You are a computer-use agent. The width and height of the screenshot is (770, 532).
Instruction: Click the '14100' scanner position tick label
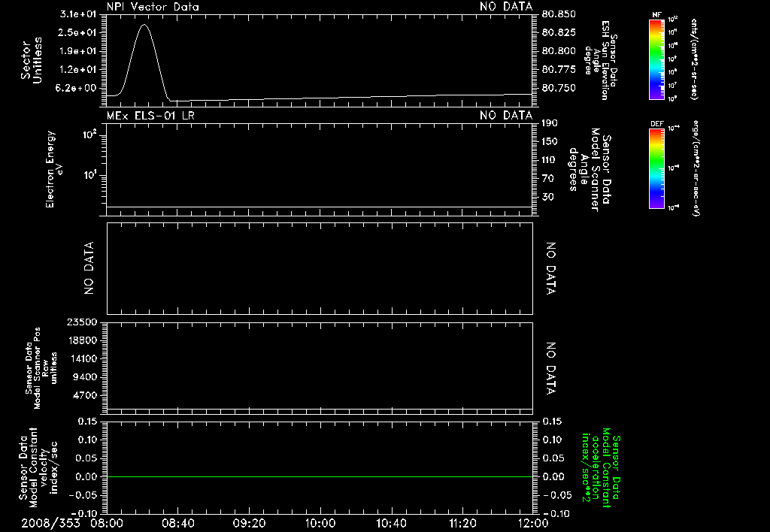pyautogui.click(x=81, y=358)
